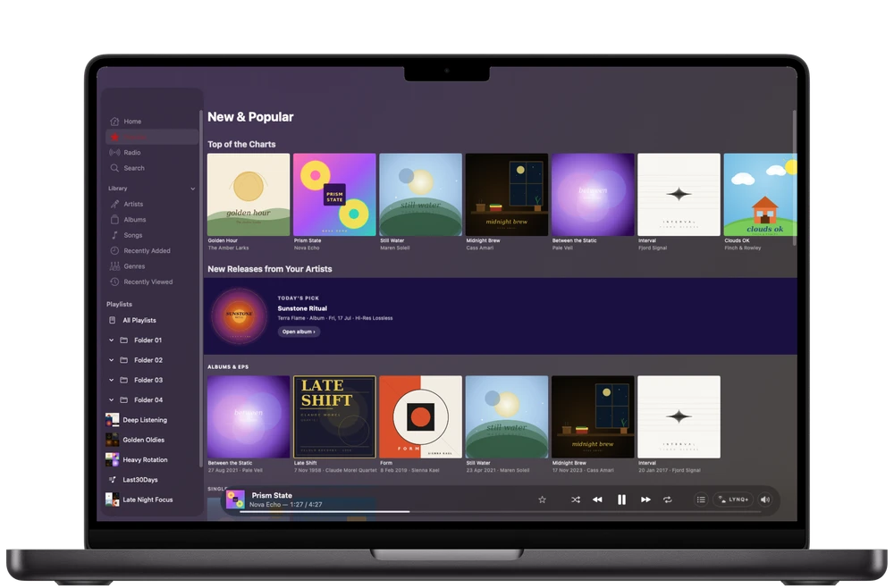Image resolution: width=894 pixels, height=588 pixels.
Task: Click The Amber Larks artist name
Action: pos(228,248)
